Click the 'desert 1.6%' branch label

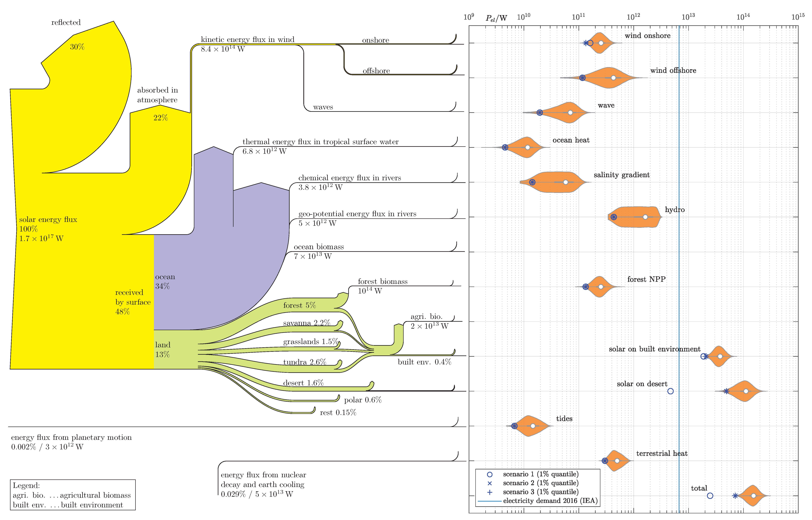tap(303, 383)
